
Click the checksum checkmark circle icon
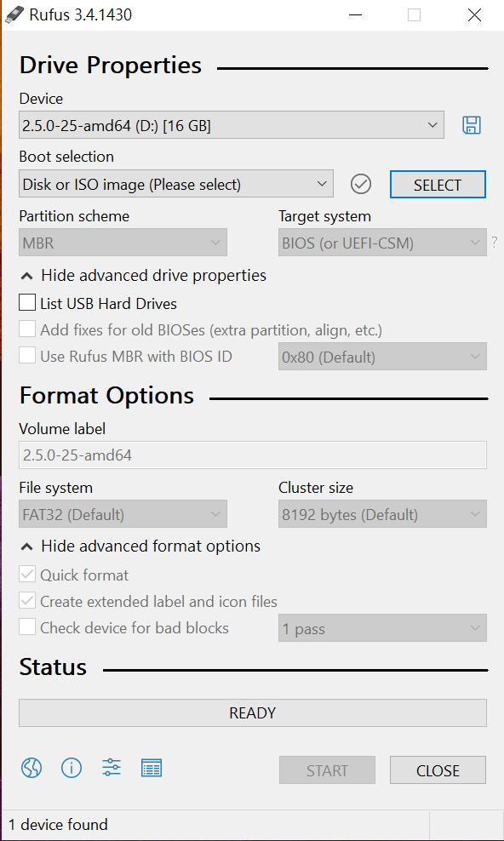coord(361,185)
